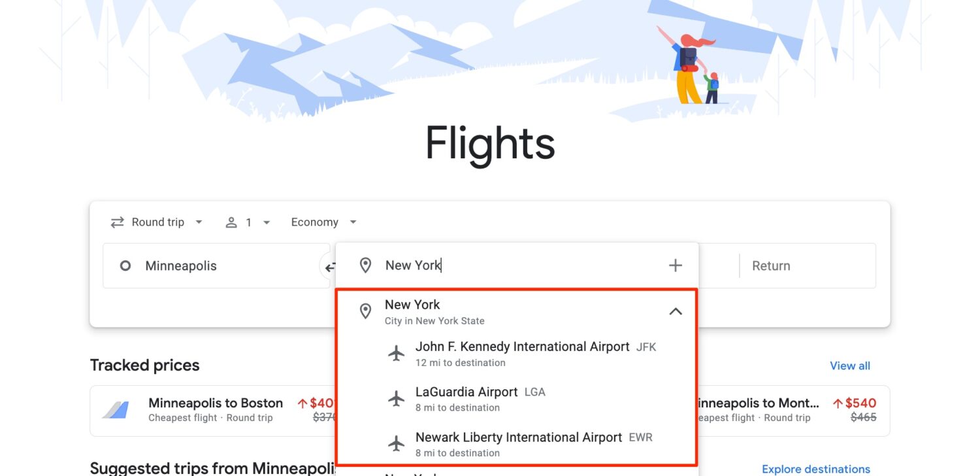Click the location pin icon in destination field

click(x=365, y=265)
